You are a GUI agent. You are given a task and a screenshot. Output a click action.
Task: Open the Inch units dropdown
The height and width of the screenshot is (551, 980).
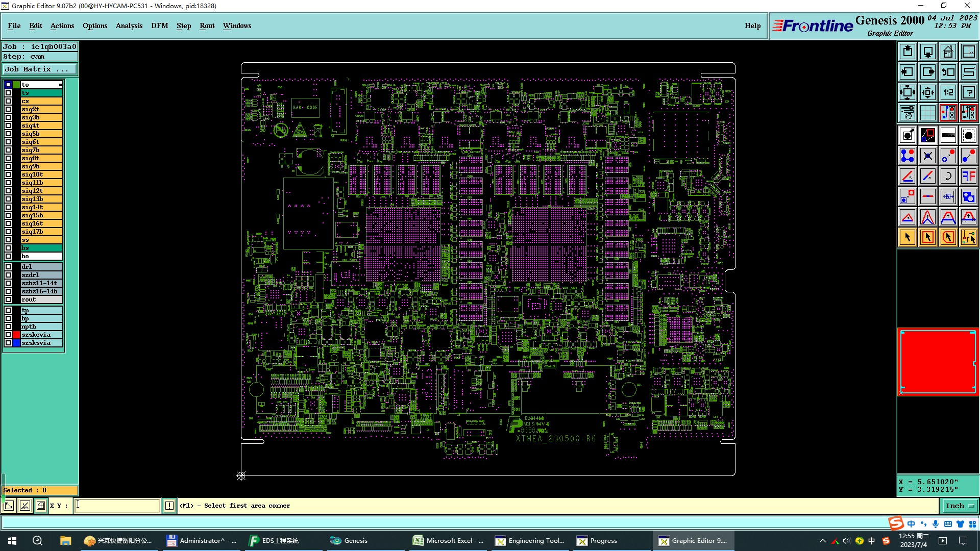point(960,506)
